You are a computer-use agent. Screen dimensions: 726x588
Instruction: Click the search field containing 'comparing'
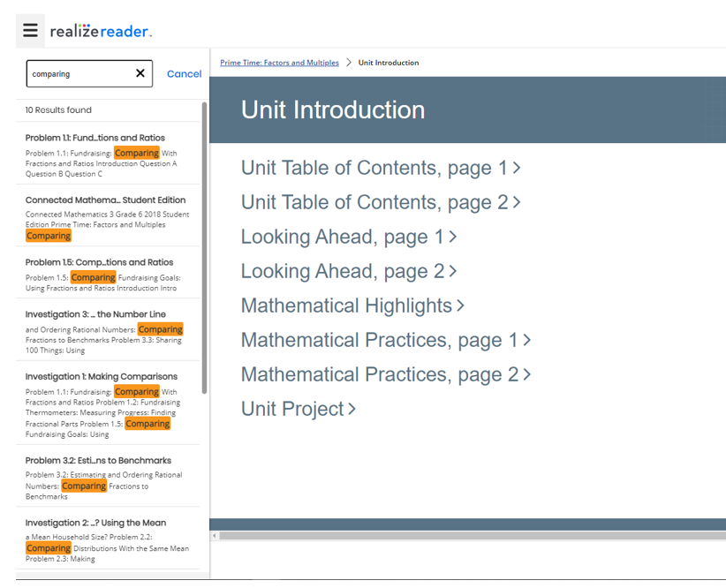[x=78, y=74]
